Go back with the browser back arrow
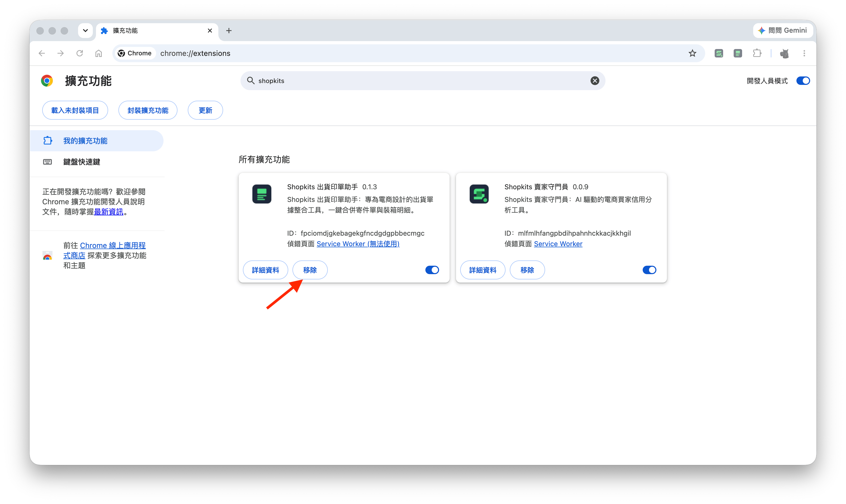 [x=42, y=53]
